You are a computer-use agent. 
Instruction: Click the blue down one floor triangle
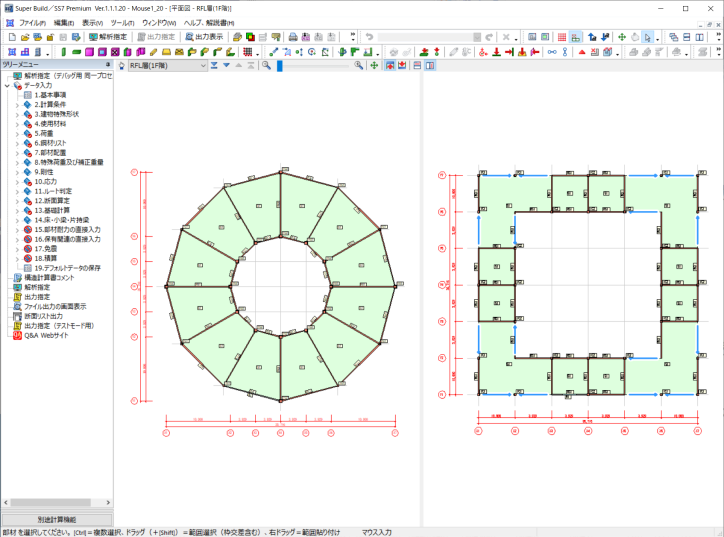226,66
